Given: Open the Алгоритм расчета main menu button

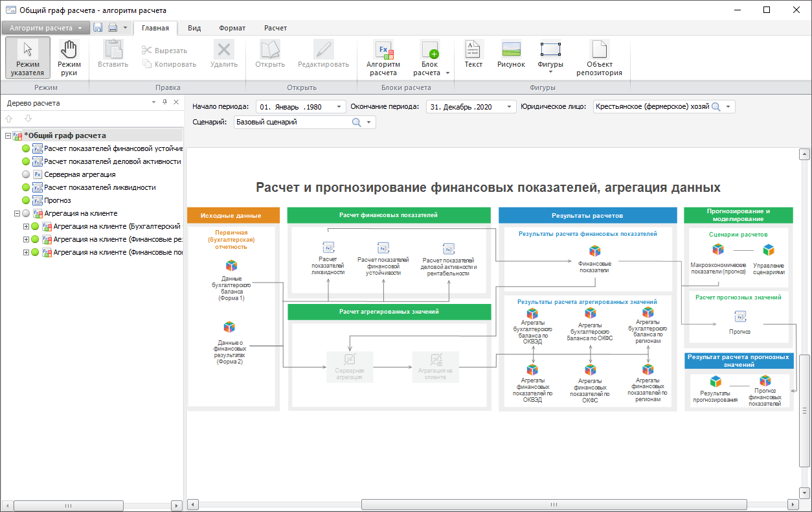Looking at the screenshot, I should click(x=45, y=28).
